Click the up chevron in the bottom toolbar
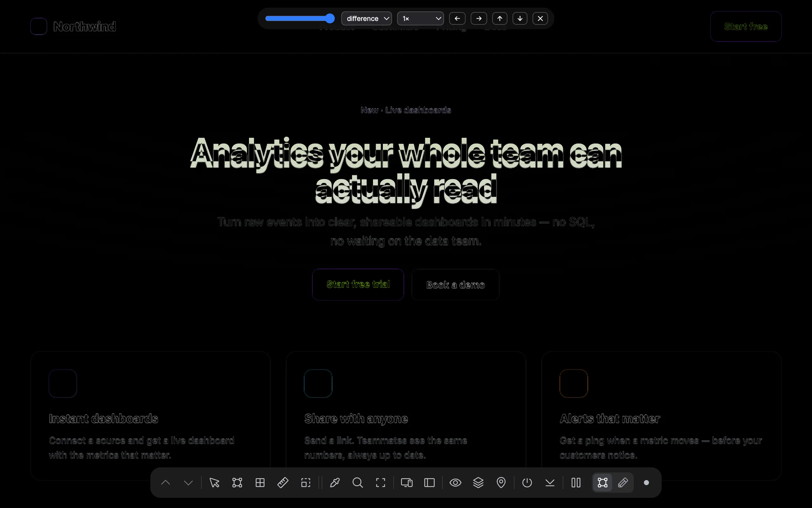The image size is (812, 508). (x=166, y=483)
